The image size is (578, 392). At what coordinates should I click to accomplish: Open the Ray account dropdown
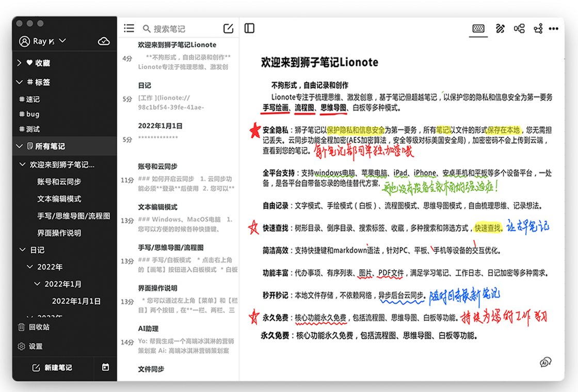42,41
